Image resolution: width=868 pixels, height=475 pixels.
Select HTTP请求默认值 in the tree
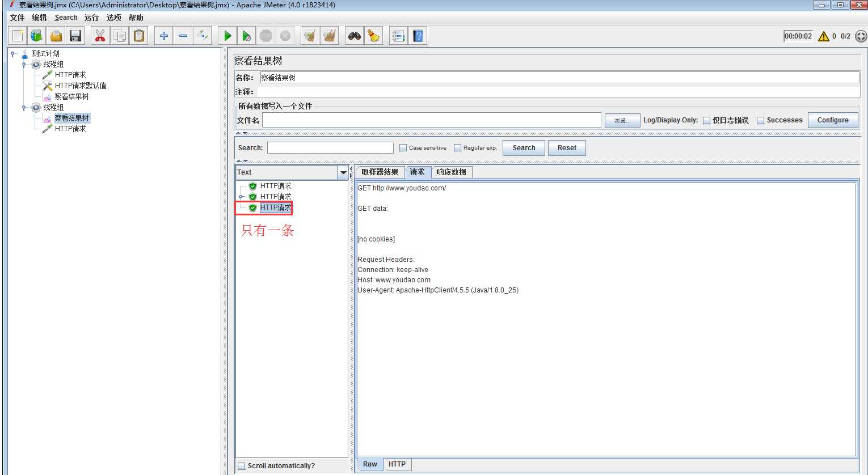pyautogui.click(x=80, y=86)
